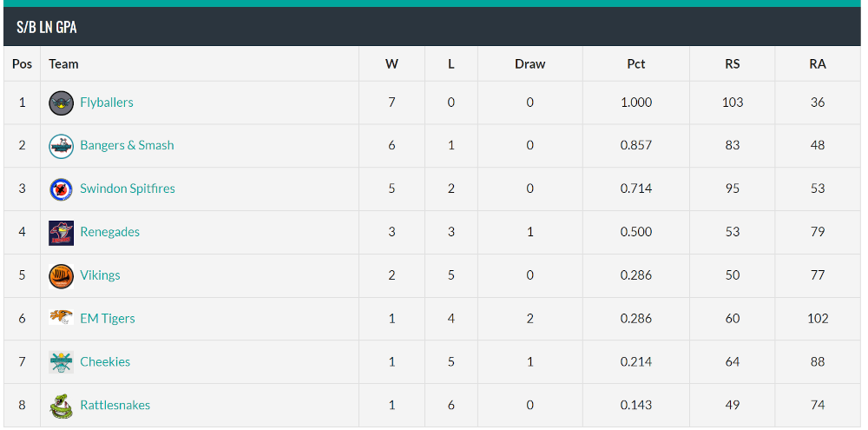Viewport: 868px width, 430px height.
Task: Open the Renegades team link
Action: pos(110,232)
